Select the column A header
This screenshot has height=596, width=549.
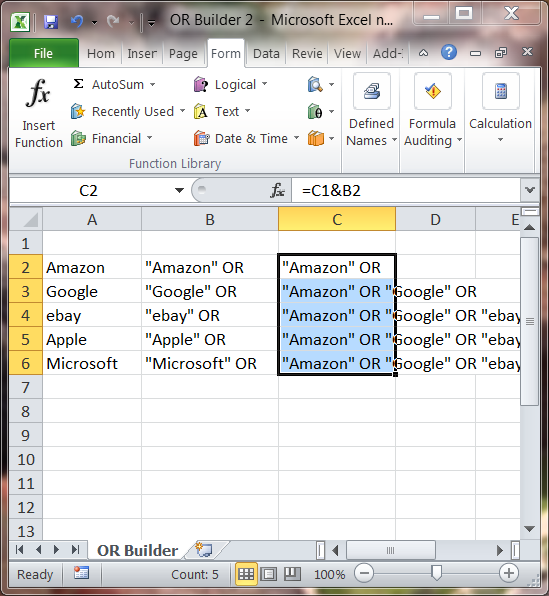92,219
